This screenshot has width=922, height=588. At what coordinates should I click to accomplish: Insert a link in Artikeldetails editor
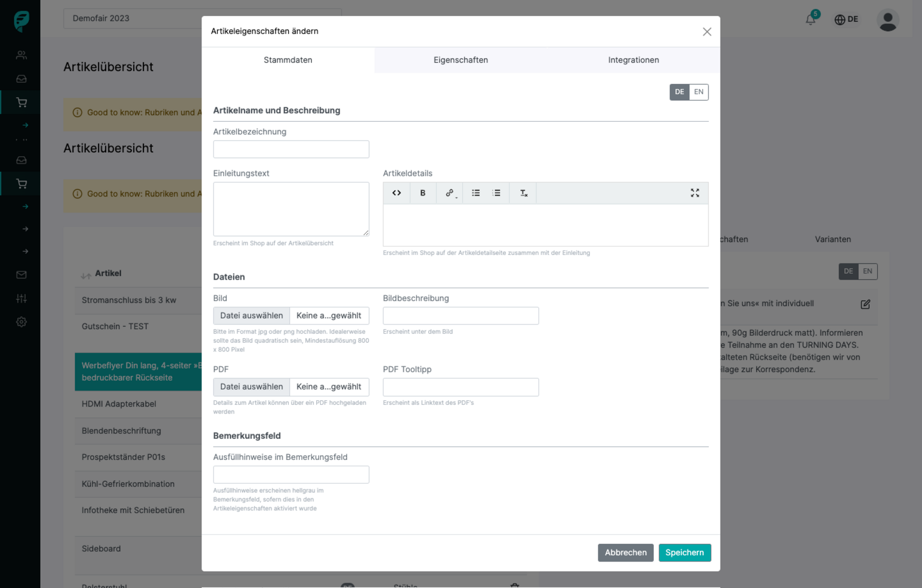450,193
